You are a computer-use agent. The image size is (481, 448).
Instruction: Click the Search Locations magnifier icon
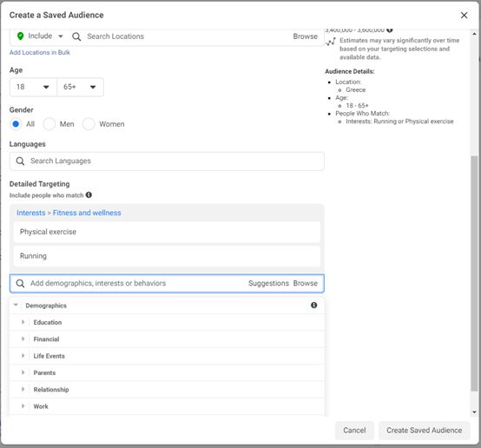[76, 36]
